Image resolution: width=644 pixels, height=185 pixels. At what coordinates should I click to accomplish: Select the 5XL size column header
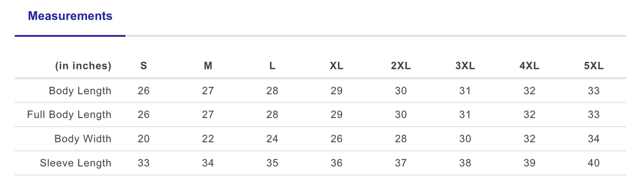[x=594, y=66]
